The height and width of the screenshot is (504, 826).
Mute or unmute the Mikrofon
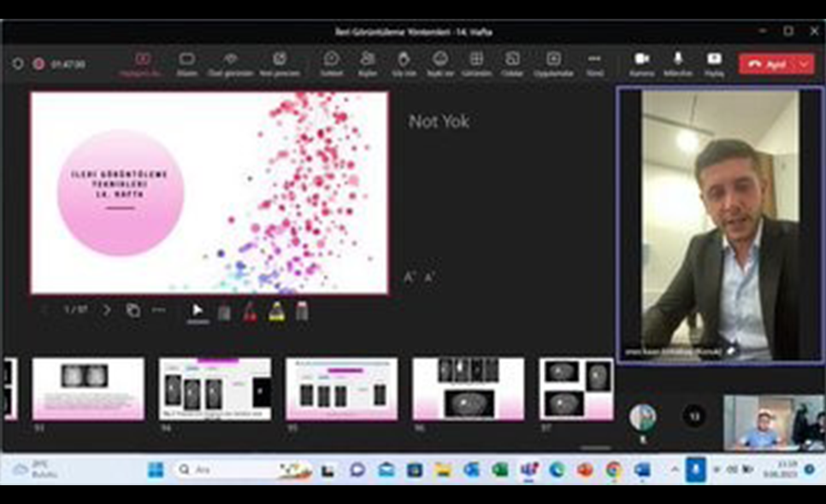tap(677, 62)
